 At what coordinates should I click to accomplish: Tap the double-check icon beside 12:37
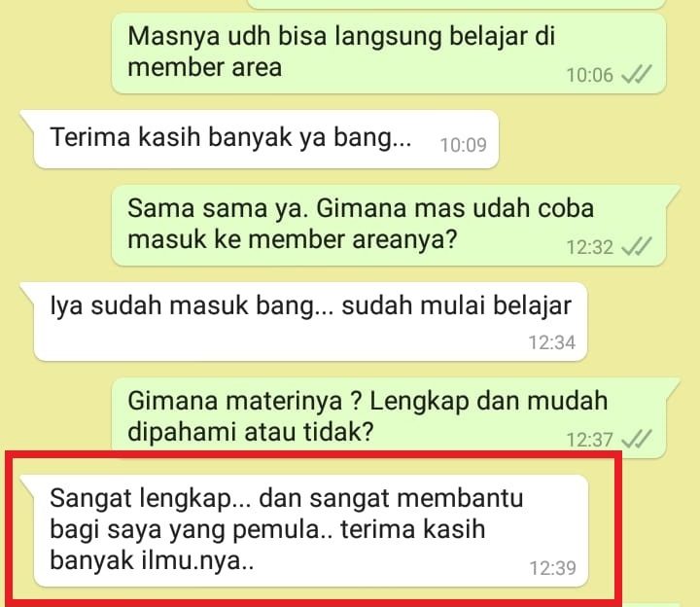[x=637, y=439]
